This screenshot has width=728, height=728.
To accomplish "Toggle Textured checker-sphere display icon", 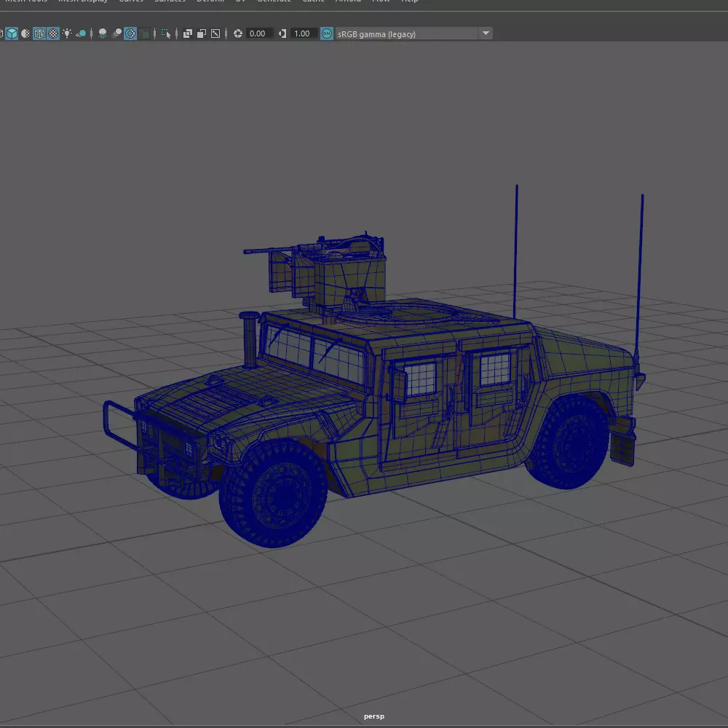I will [x=53, y=33].
